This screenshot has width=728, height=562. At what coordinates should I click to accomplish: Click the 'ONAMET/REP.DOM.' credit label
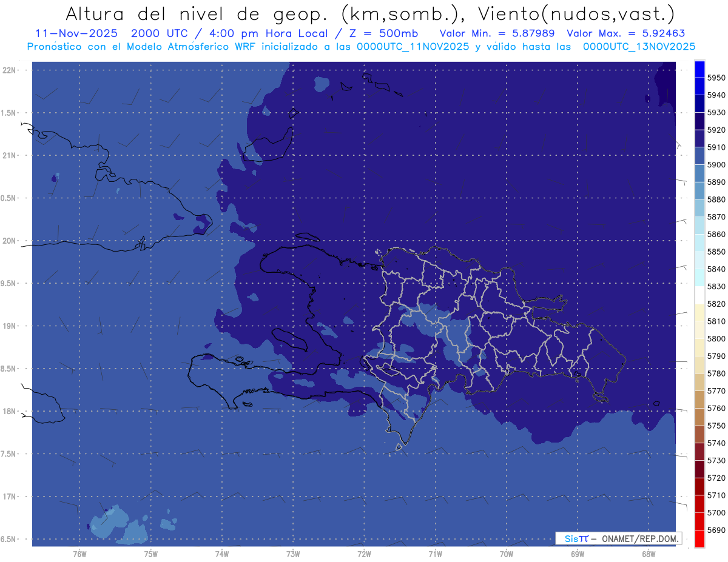(x=640, y=538)
